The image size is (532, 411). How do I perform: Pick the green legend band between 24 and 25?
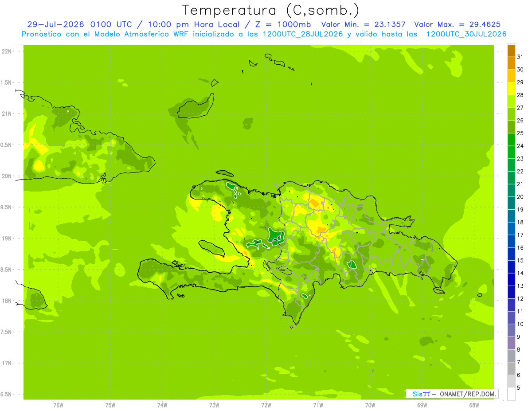click(x=511, y=140)
